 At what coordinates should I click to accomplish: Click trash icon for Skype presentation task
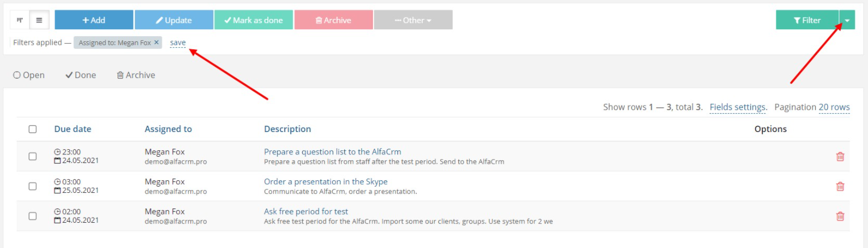tap(840, 186)
